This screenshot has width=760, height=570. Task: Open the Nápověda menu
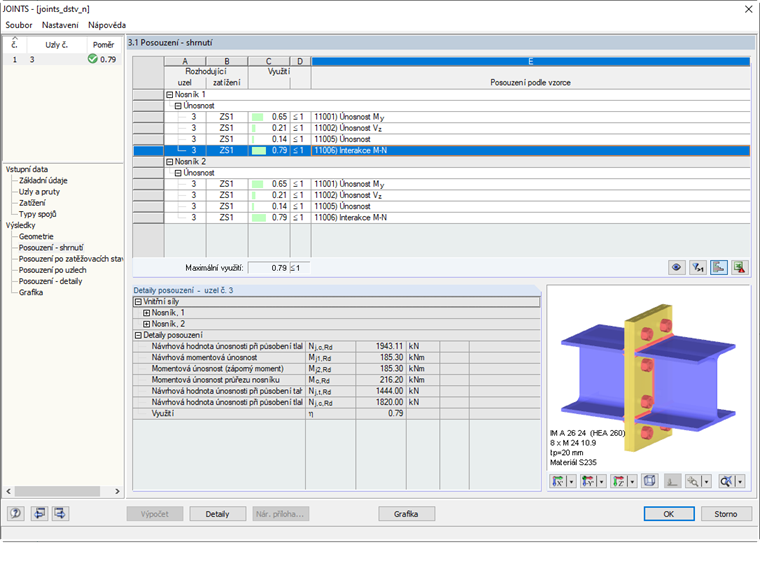tap(107, 25)
